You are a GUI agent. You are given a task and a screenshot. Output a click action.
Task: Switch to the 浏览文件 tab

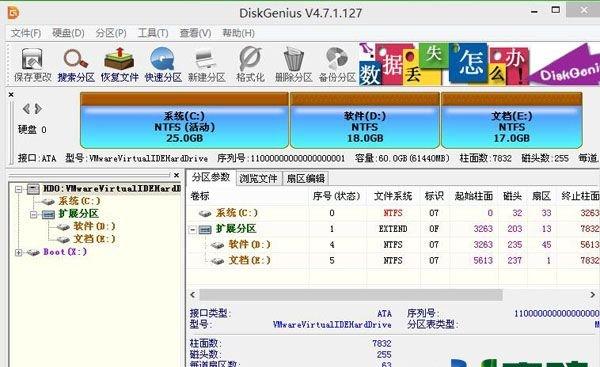[259, 178]
